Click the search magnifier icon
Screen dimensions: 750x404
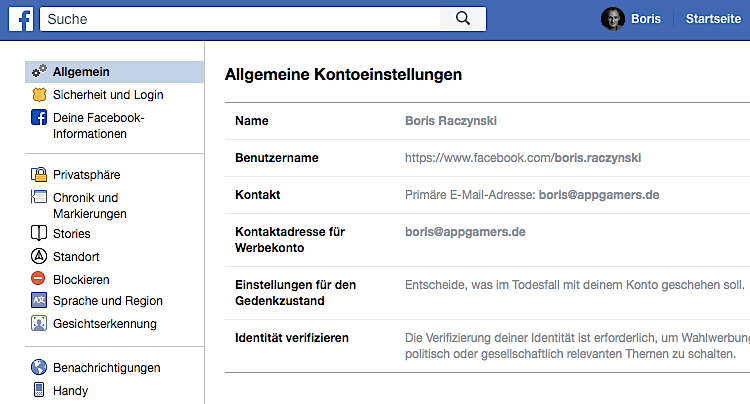coord(463,19)
